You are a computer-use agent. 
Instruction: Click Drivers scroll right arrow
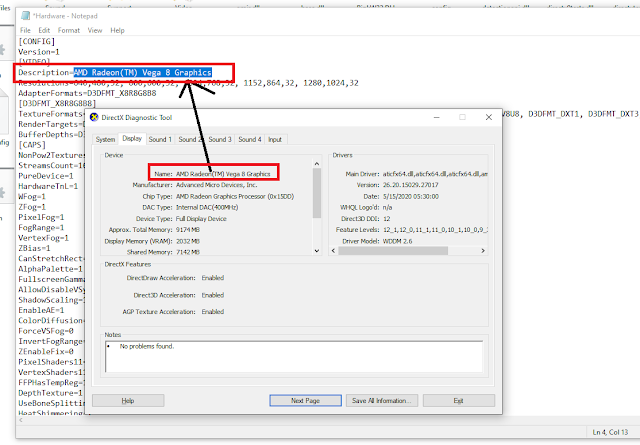(x=483, y=250)
